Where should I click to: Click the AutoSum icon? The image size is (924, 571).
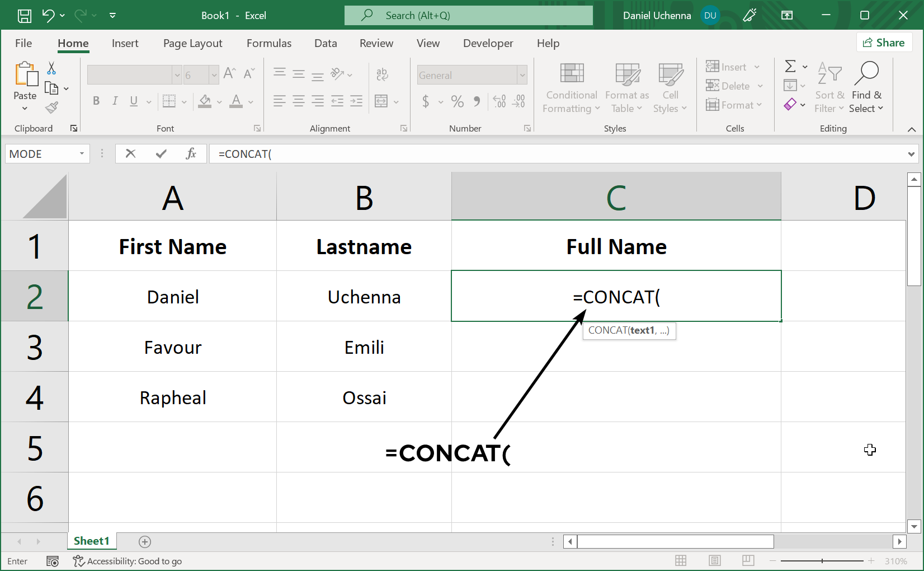pyautogui.click(x=790, y=67)
